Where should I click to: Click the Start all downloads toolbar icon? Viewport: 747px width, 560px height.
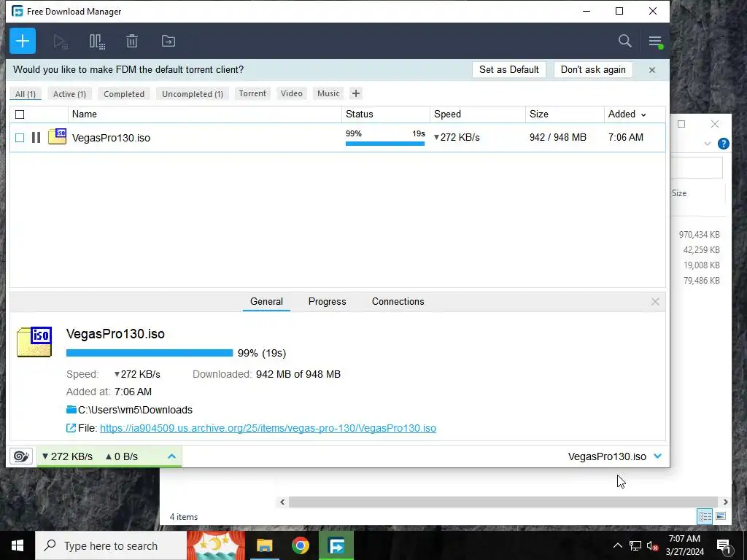pos(61,42)
